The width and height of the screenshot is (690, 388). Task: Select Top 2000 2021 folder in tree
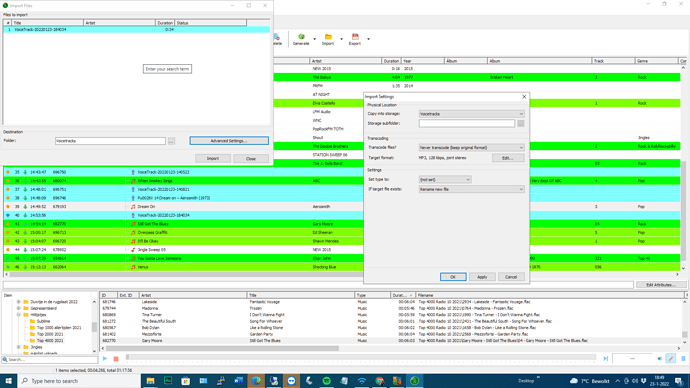pyautogui.click(x=50, y=334)
